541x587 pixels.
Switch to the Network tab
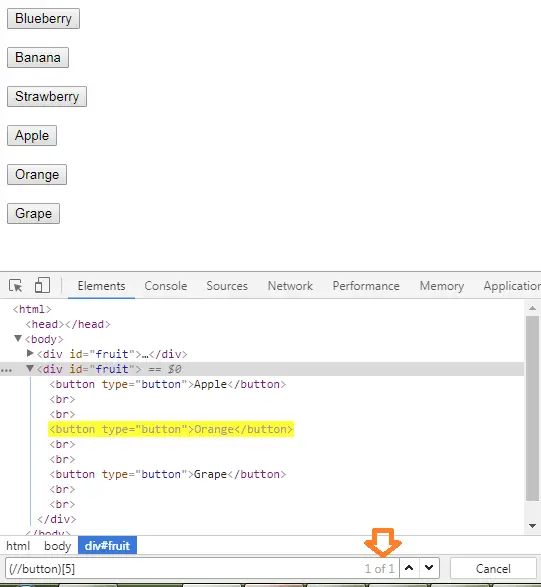(x=290, y=286)
